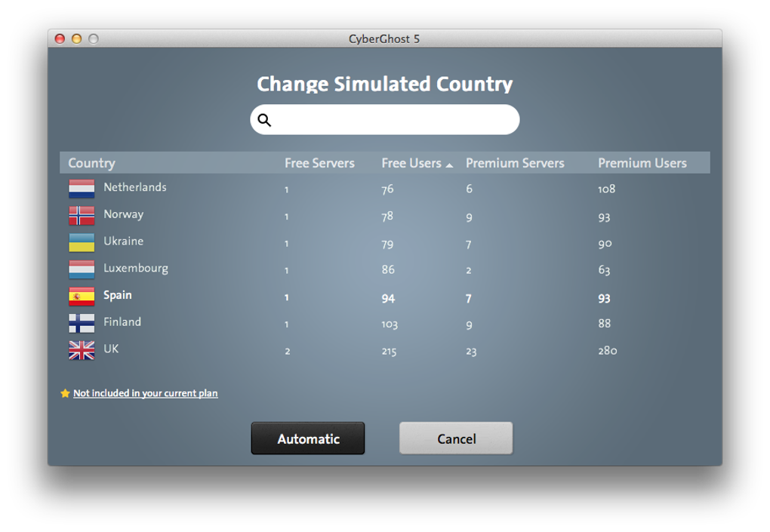Click the Finland flag icon
The width and height of the screenshot is (770, 532).
(x=82, y=324)
